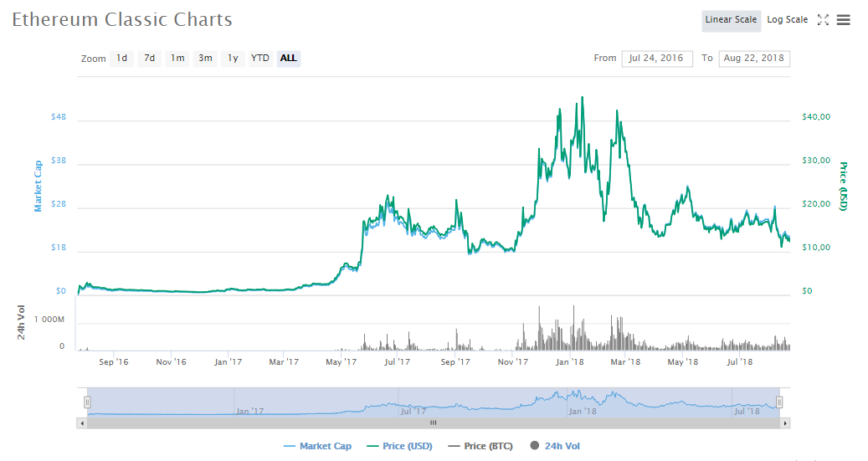The width and height of the screenshot is (868, 461).
Task: Select the ALL zoom range
Action: tap(289, 58)
